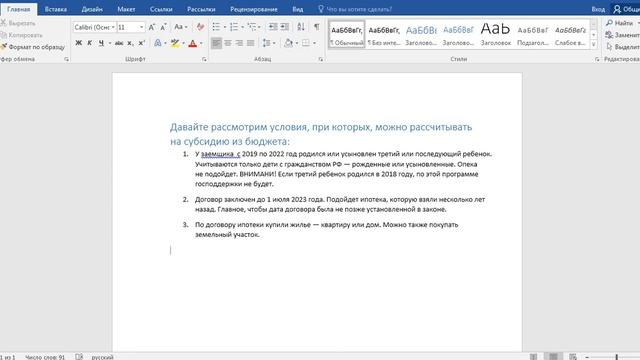Image resolution: width=640 pixels, height=360 pixels.
Task: Switch to the Вставка tab
Action: tap(56, 9)
